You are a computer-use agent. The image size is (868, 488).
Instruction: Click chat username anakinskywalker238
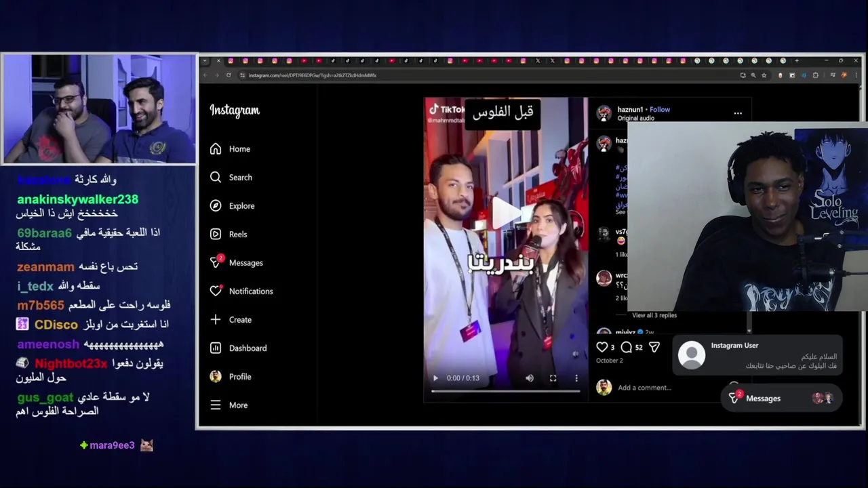pos(77,199)
